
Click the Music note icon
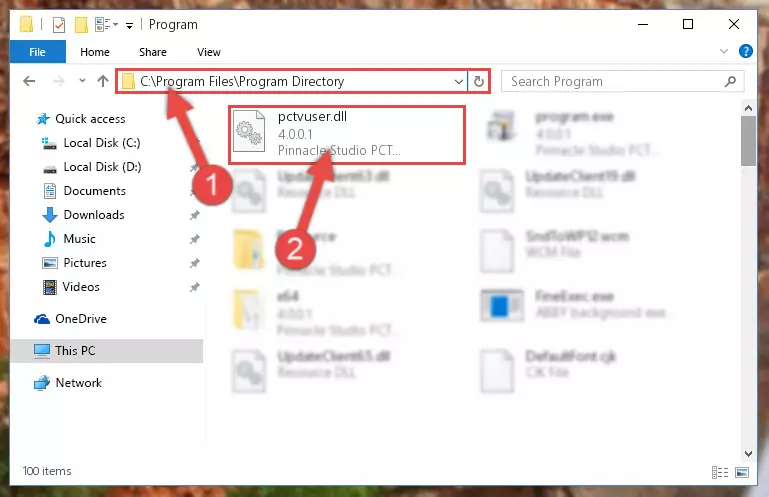point(50,239)
